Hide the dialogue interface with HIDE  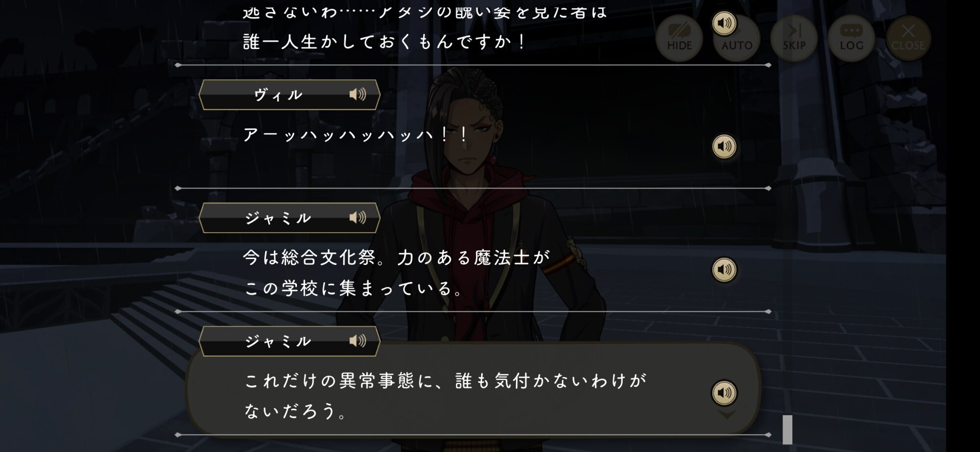679,38
